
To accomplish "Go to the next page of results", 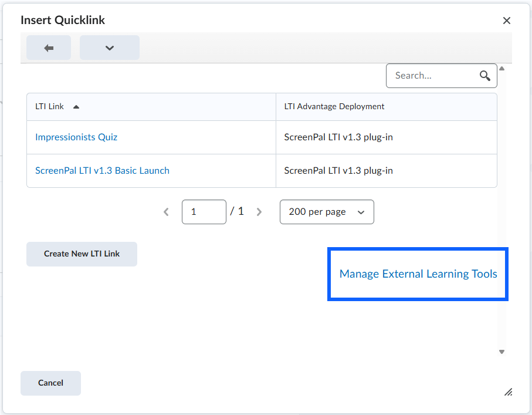I will [259, 212].
